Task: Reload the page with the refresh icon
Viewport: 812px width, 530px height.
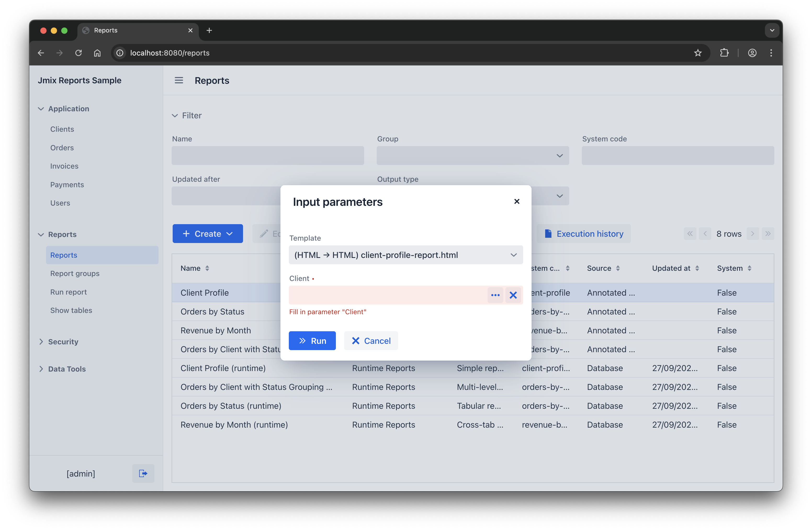Action: click(x=78, y=53)
